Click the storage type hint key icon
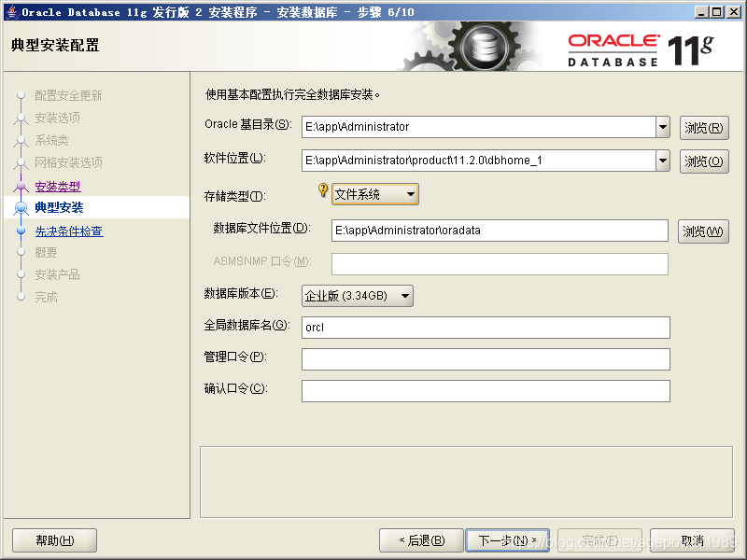This screenshot has height=560, width=747. [323, 190]
